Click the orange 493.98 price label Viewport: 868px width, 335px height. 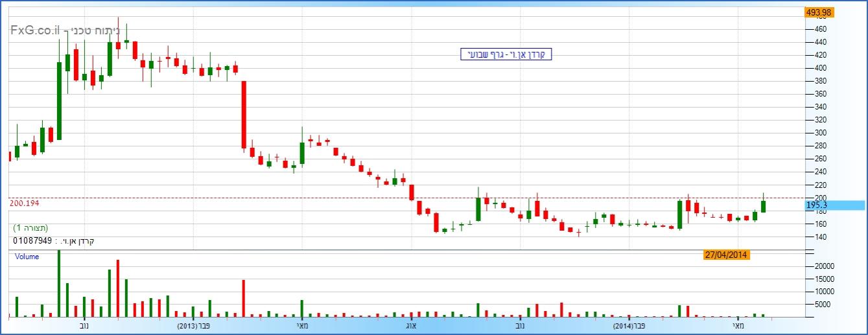(x=818, y=12)
